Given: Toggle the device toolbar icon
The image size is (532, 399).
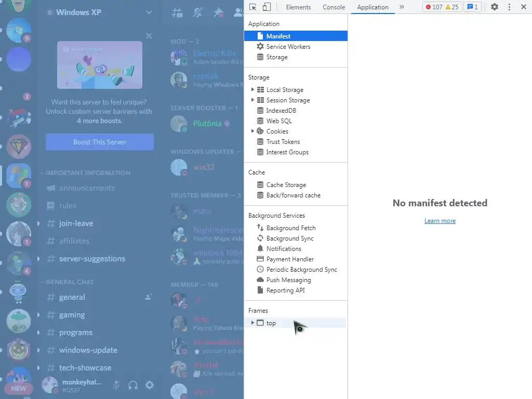Looking at the screenshot, I should tap(267, 7).
